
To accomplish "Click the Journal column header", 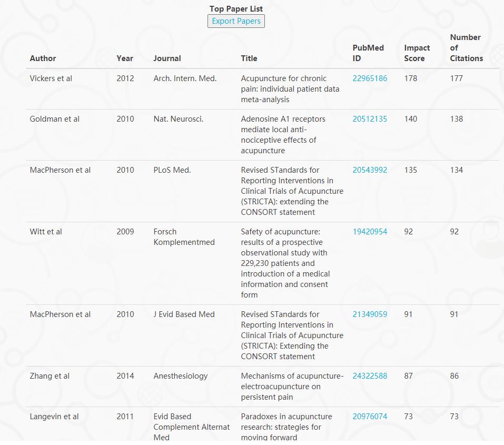I will [x=167, y=58].
